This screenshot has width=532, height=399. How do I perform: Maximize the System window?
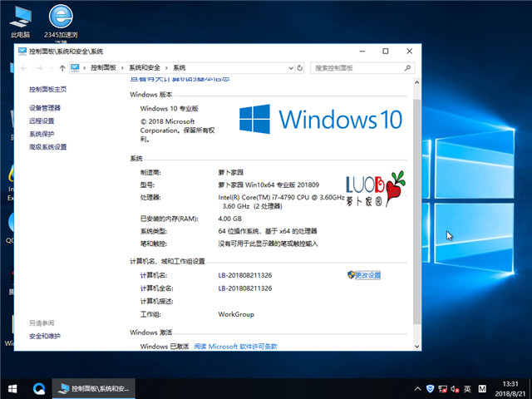pyautogui.click(x=386, y=52)
